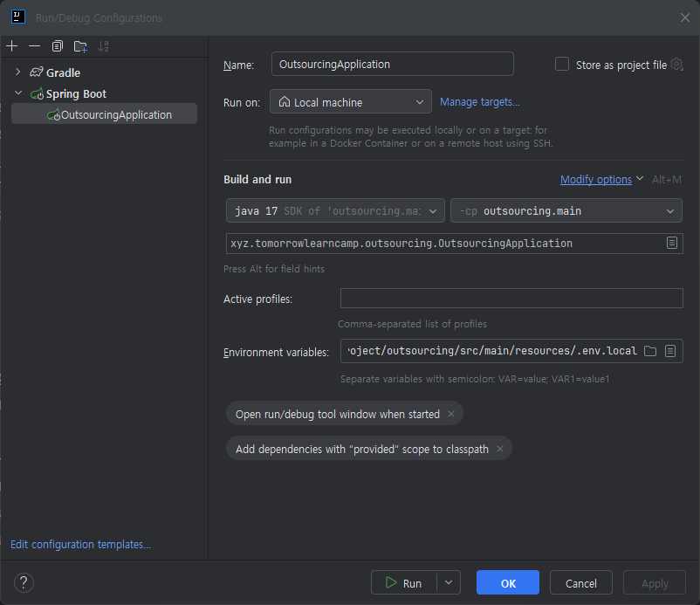Add a new configuration with the plus icon

point(12,46)
